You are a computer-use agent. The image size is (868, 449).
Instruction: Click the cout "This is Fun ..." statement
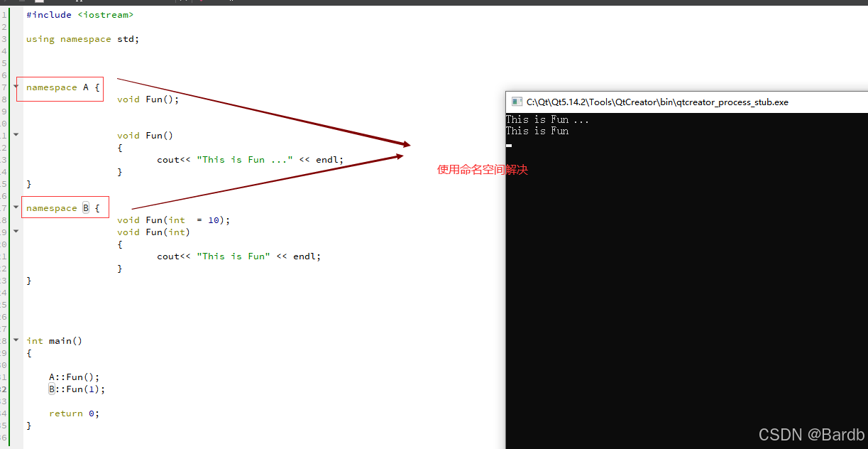coord(250,160)
